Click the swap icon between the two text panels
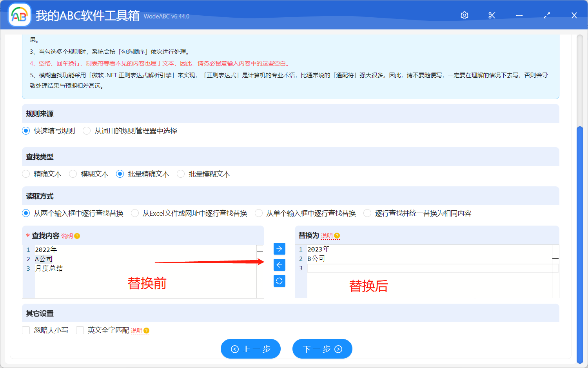The height and width of the screenshot is (368, 588). (279, 281)
